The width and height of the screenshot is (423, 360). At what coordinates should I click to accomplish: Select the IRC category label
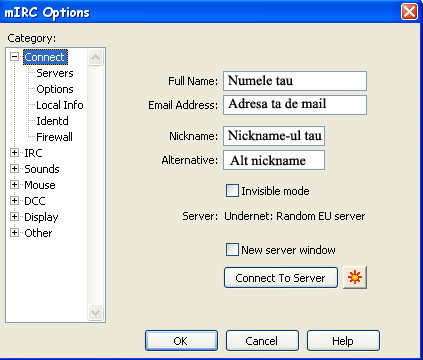33,153
